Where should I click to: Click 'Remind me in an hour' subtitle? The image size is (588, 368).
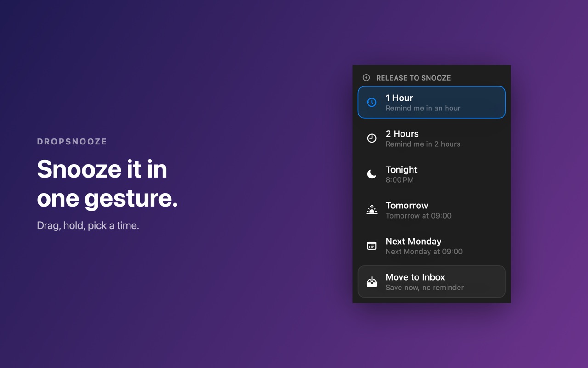coord(423,108)
